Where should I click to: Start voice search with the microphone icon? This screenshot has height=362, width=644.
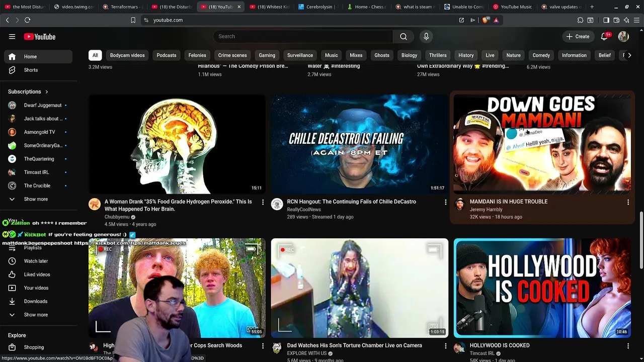[426, 36]
